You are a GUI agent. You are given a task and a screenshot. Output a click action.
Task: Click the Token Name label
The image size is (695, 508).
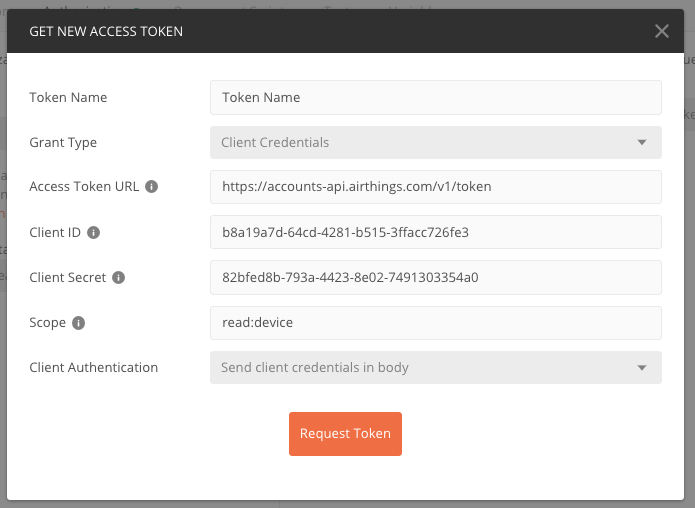(x=68, y=97)
